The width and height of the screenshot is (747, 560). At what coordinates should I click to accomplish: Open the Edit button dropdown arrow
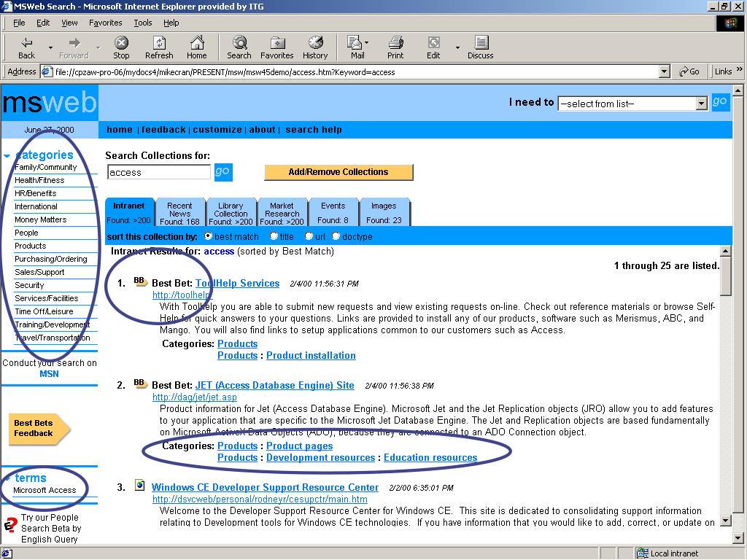[457, 47]
